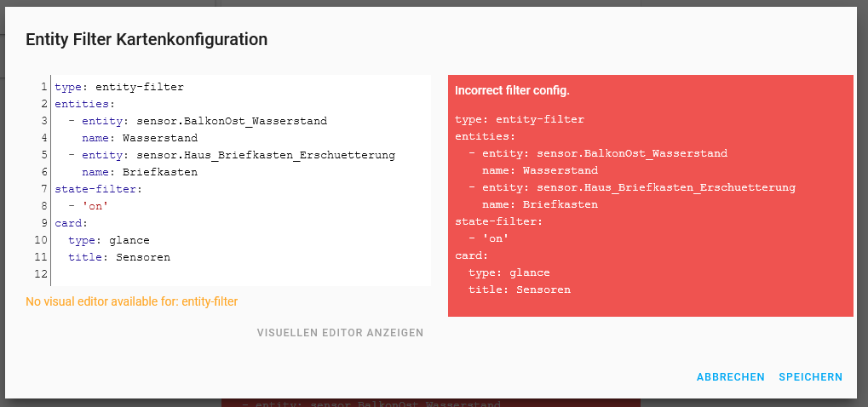This screenshot has height=407, width=868.
Task: Place cursor on the editor's 'card:' line
Action: [72, 223]
